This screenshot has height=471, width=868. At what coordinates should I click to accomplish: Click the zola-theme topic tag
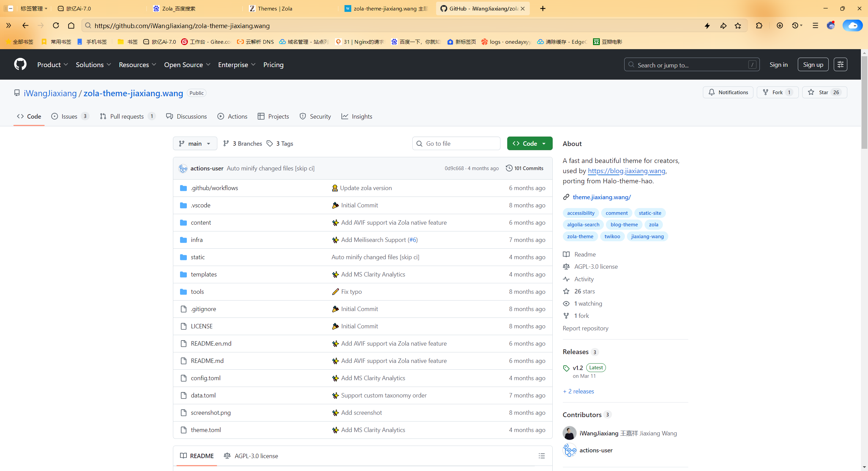[x=580, y=236]
